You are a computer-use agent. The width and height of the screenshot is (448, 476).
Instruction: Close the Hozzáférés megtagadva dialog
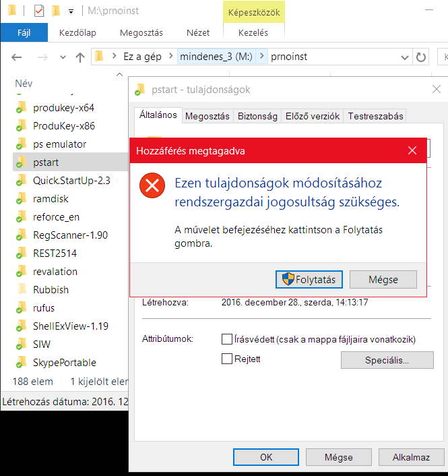412,150
